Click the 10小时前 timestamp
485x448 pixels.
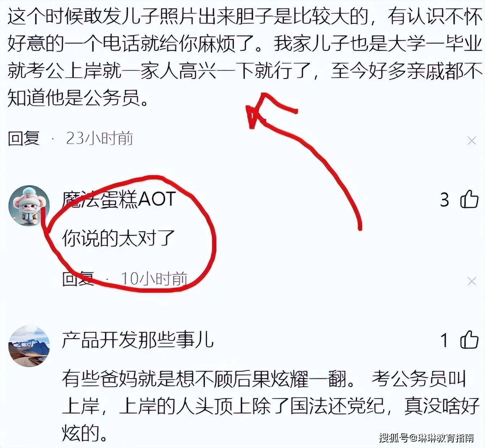[154, 279]
